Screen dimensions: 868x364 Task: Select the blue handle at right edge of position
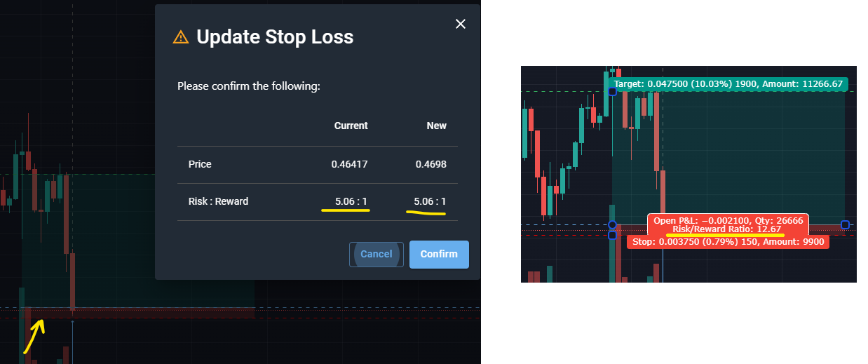pyautogui.click(x=845, y=224)
